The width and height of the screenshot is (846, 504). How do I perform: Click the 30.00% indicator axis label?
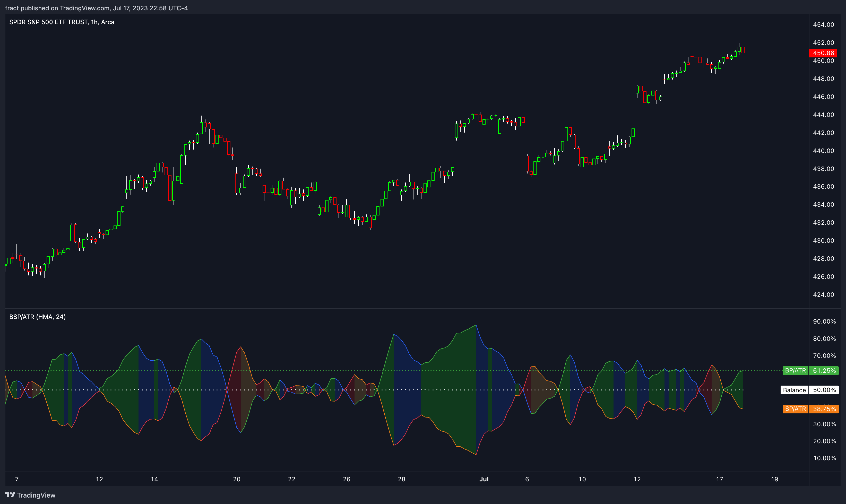(x=824, y=424)
